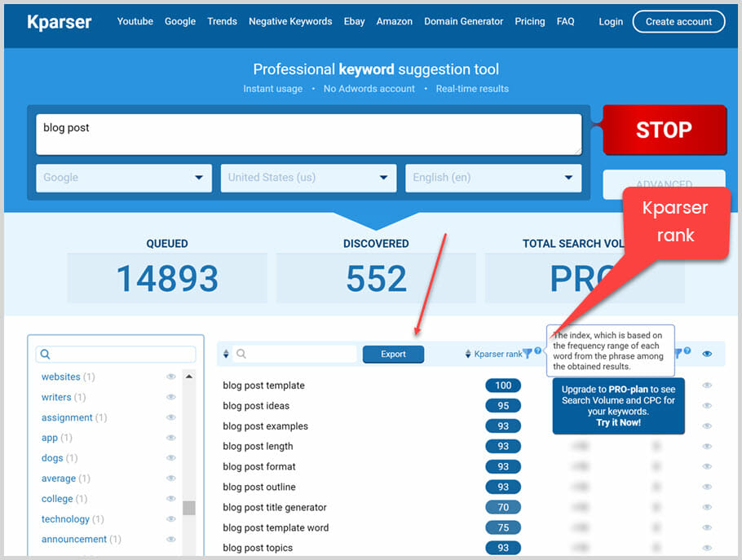Toggle the eye icon next to 'dogs'

coord(171,458)
